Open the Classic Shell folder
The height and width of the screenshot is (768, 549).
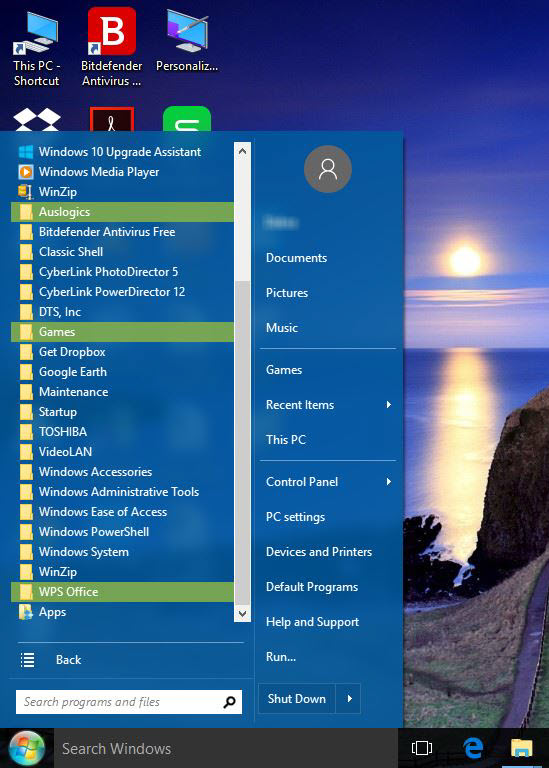tap(122, 252)
